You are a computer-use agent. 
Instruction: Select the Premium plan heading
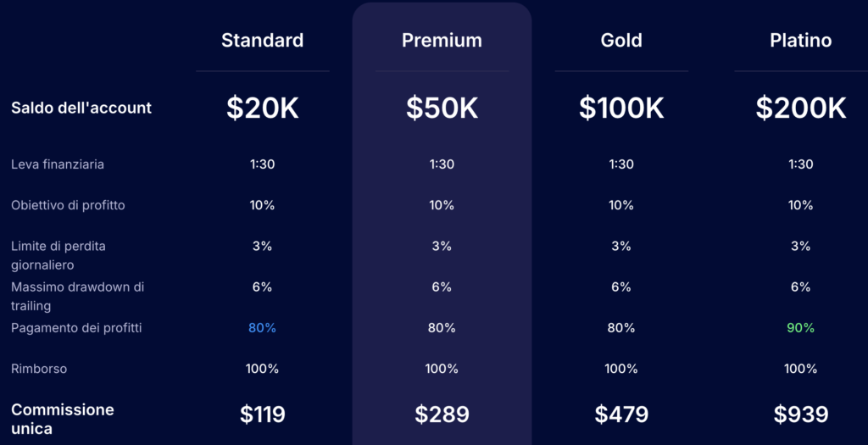(x=442, y=41)
